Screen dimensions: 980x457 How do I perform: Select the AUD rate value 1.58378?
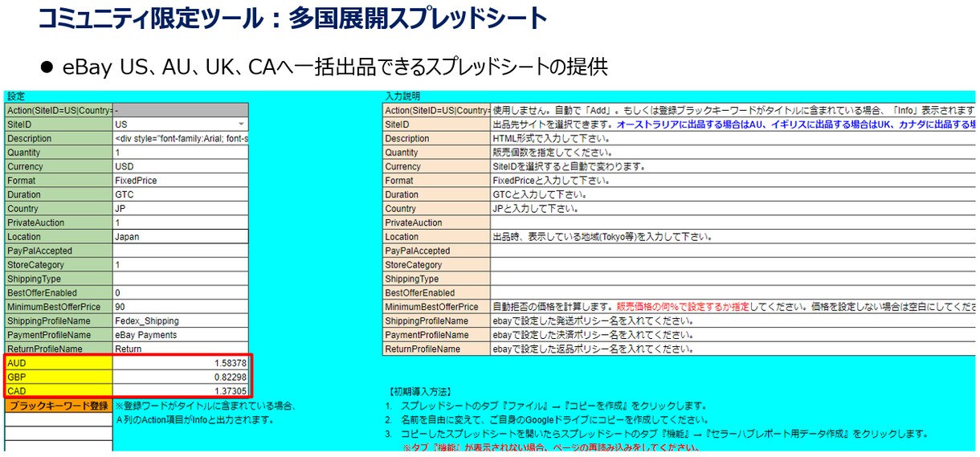point(181,363)
